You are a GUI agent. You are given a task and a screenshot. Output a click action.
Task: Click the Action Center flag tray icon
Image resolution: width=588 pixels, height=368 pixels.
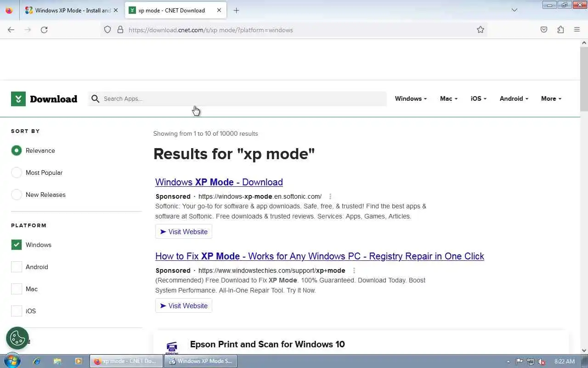coord(519,362)
